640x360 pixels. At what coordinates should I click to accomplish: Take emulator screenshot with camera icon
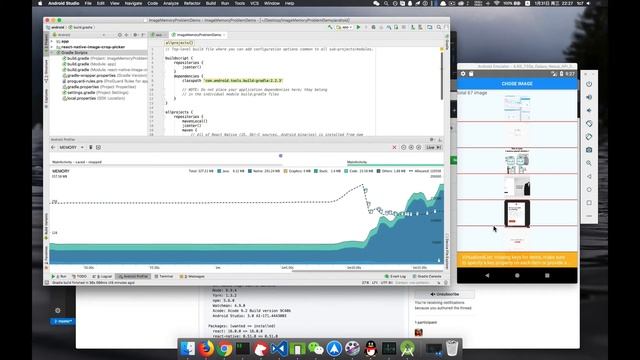pos(589,150)
